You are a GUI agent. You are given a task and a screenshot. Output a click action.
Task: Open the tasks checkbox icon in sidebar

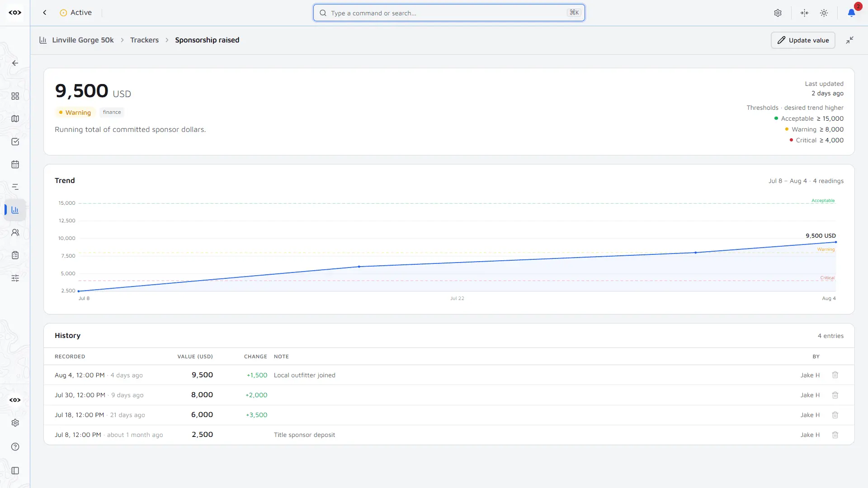click(x=15, y=142)
